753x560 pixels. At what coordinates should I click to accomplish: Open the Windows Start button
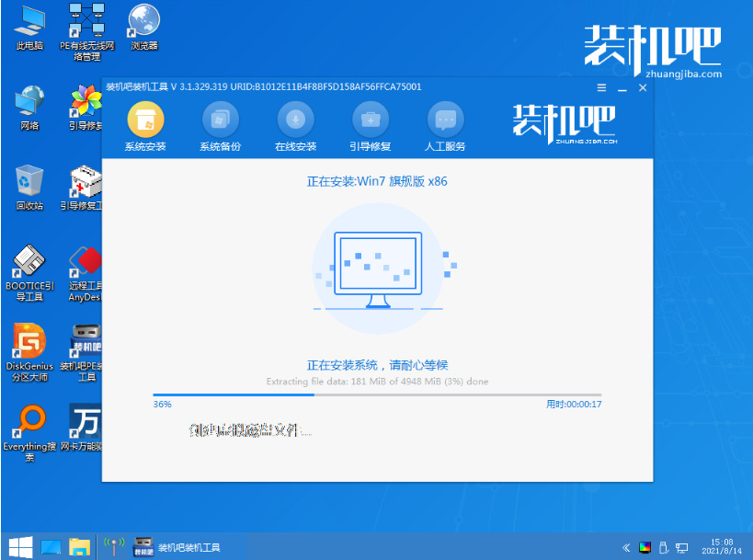point(20,547)
